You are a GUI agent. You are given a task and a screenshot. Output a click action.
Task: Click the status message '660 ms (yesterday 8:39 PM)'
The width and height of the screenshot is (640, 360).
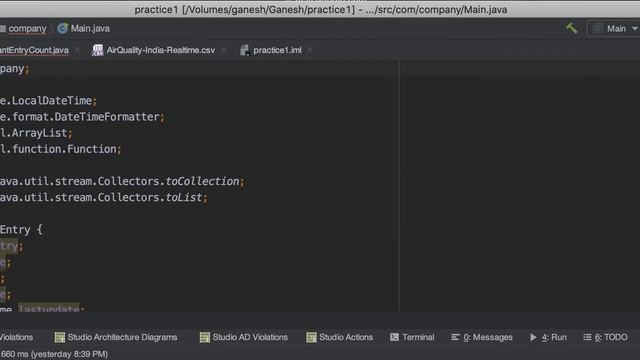tap(54, 354)
